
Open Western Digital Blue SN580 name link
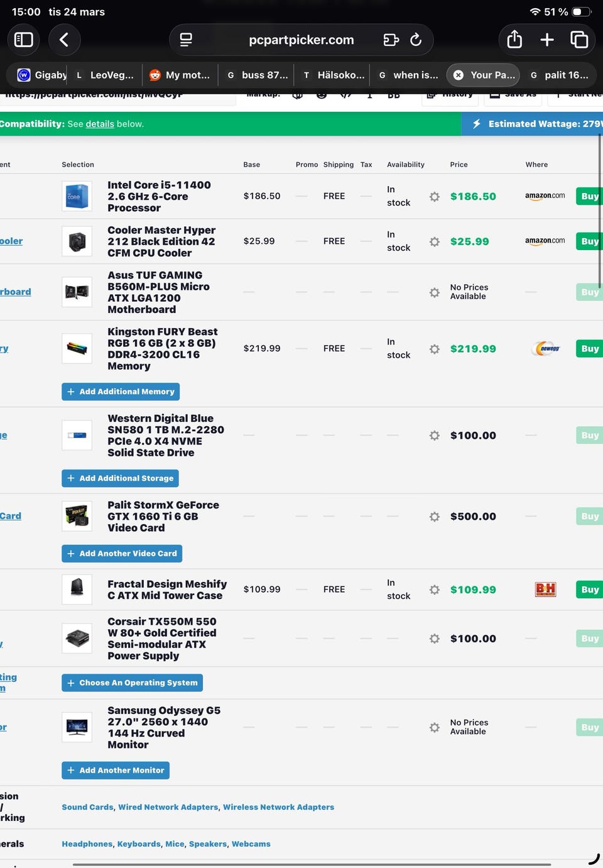coord(166,436)
